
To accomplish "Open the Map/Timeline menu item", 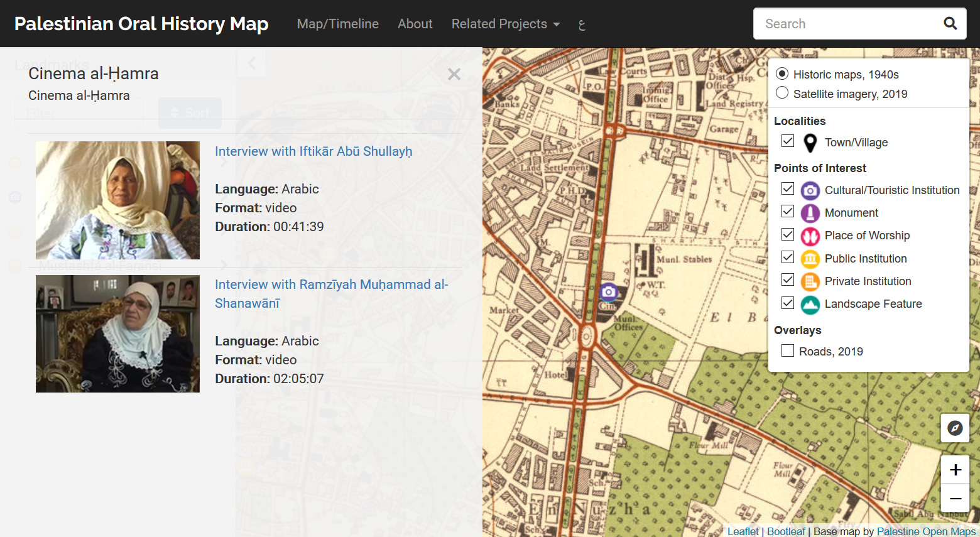I will 337,24.
